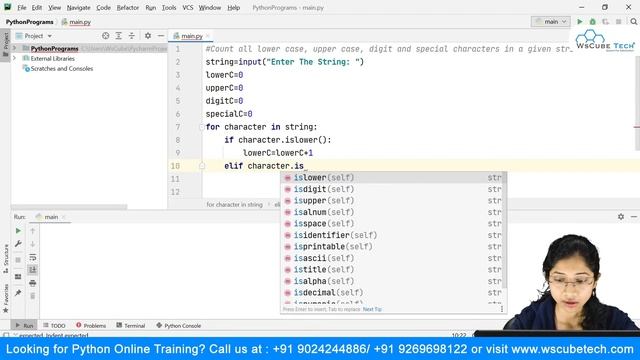Open the Terminal tool window
Screen dimensions: 640x360
(131, 325)
